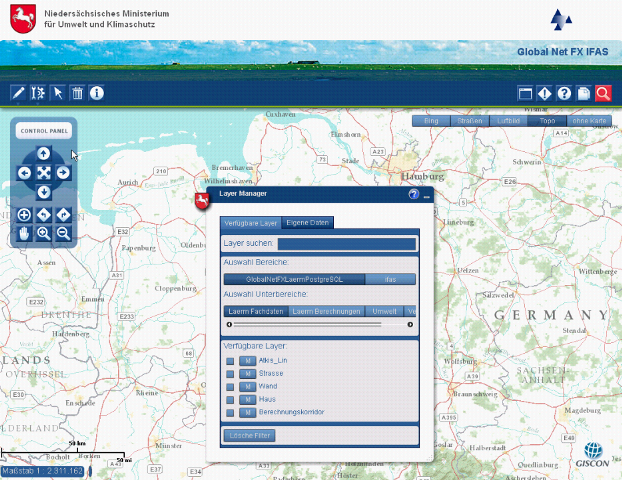Enable the Strasse layer checkbox
The height and width of the screenshot is (480, 622).
230,373
